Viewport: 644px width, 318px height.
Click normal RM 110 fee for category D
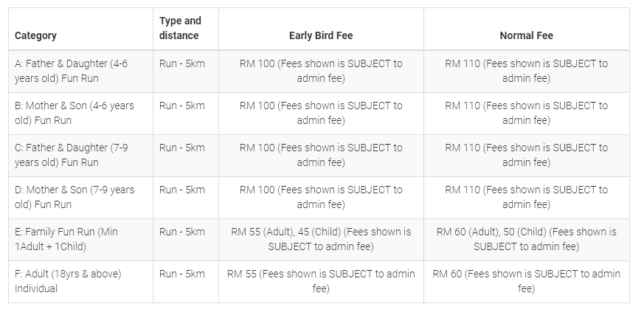(x=526, y=197)
